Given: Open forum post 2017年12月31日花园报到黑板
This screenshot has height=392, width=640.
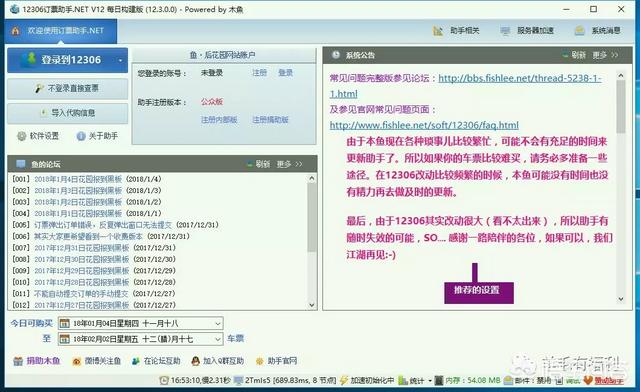Looking at the screenshot, I should [82, 248].
